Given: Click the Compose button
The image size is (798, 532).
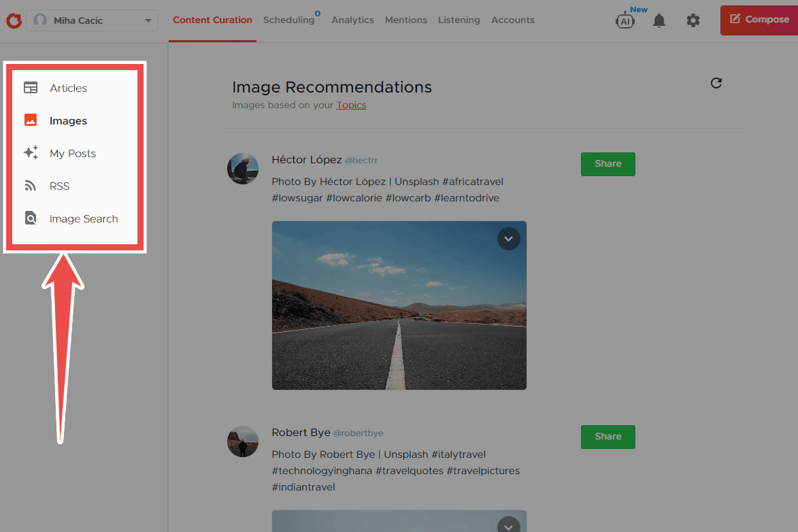Looking at the screenshot, I should point(763,20).
